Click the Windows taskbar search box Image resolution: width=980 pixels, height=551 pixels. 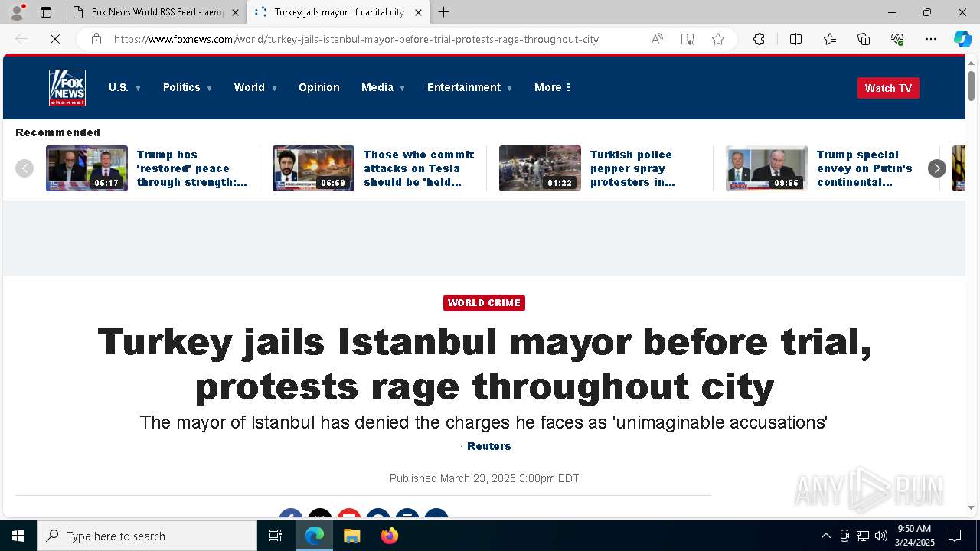[x=147, y=536]
